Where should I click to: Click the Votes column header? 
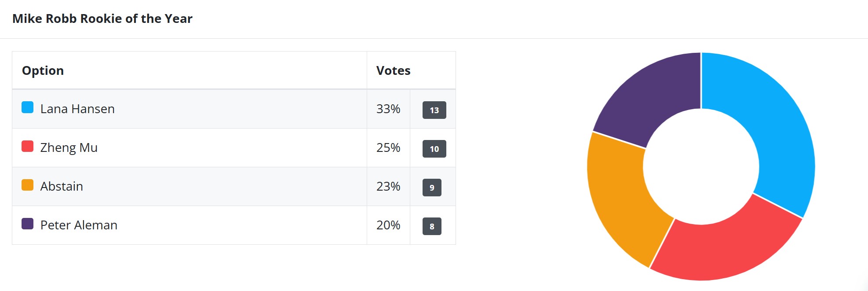[393, 70]
